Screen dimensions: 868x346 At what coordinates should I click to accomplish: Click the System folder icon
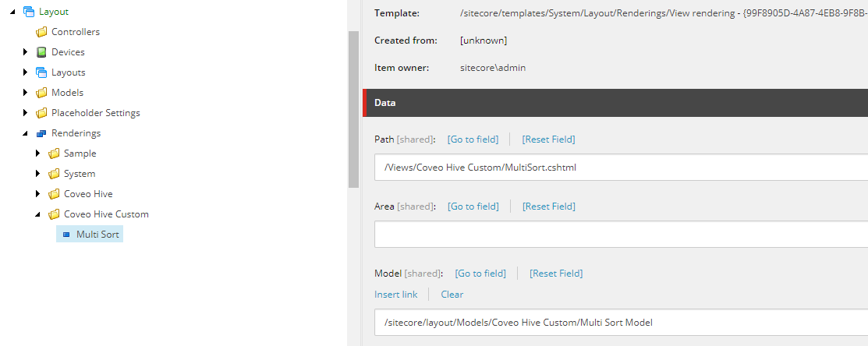coord(54,174)
